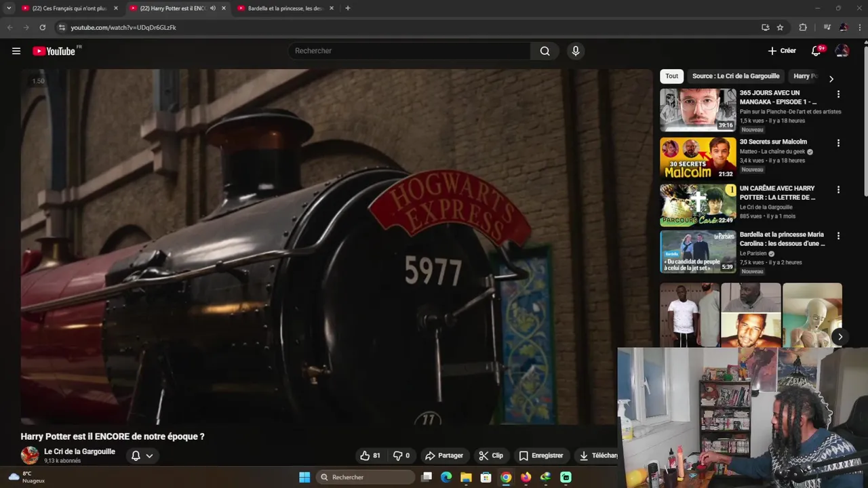Open the options menu for UN CARÊME AVEC HARRY POTTER
Image resolution: width=868 pixels, height=488 pixels.
pos(838,190)
